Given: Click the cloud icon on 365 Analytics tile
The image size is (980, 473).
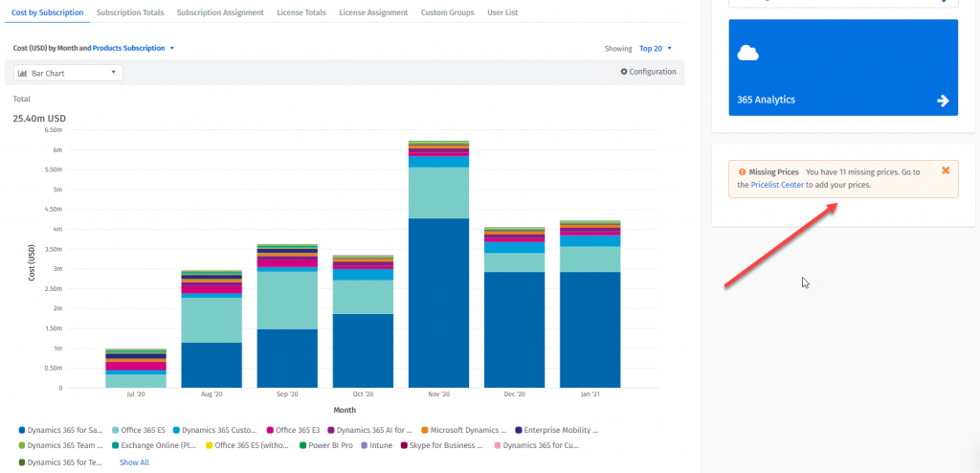Looking at the screenshot, I should [x=747, y=55].
